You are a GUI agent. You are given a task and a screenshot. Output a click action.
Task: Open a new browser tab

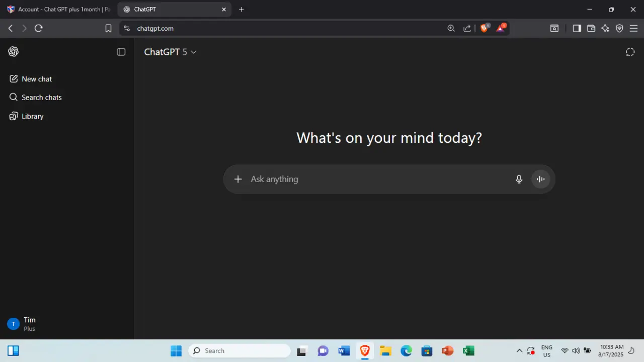pyautogui.click(x=242, y=10)
